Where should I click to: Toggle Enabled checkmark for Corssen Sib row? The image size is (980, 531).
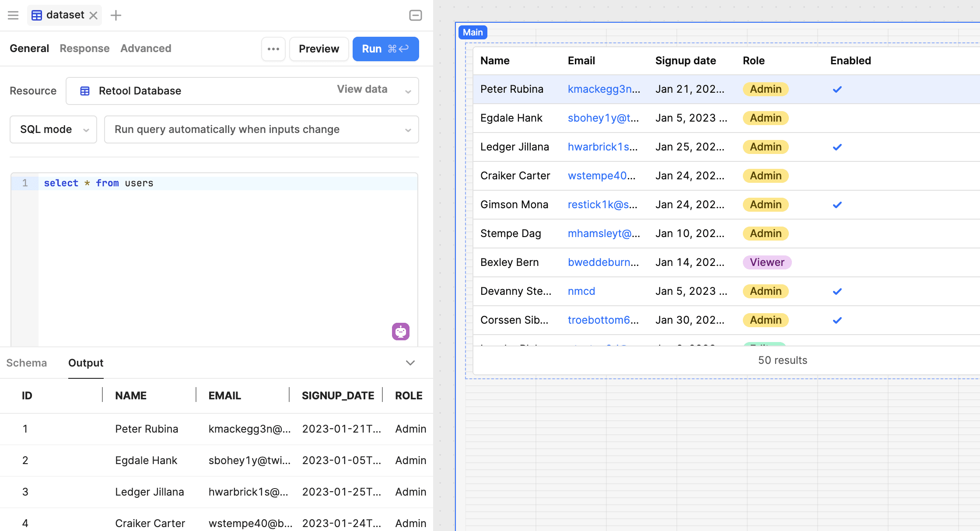837,320
